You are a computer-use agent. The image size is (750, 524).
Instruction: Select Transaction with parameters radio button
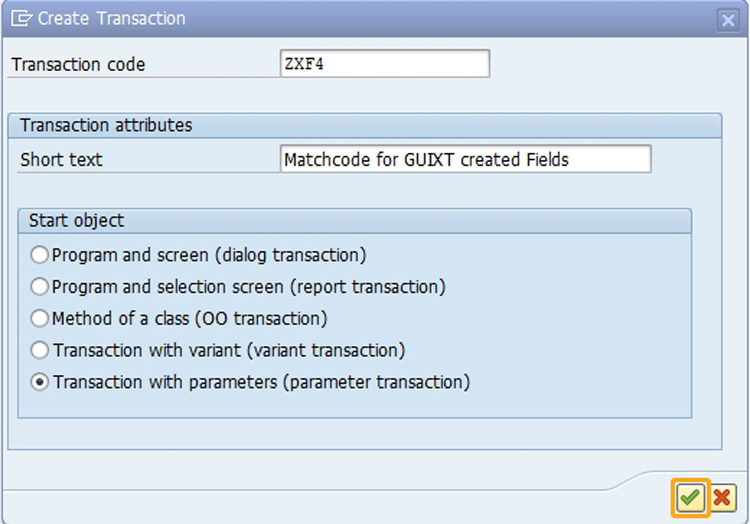click(x=39, y=382)
